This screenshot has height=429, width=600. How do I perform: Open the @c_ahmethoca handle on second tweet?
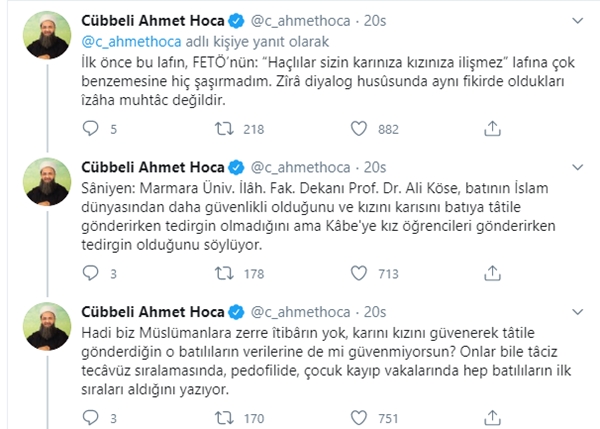tap(300, 167)
